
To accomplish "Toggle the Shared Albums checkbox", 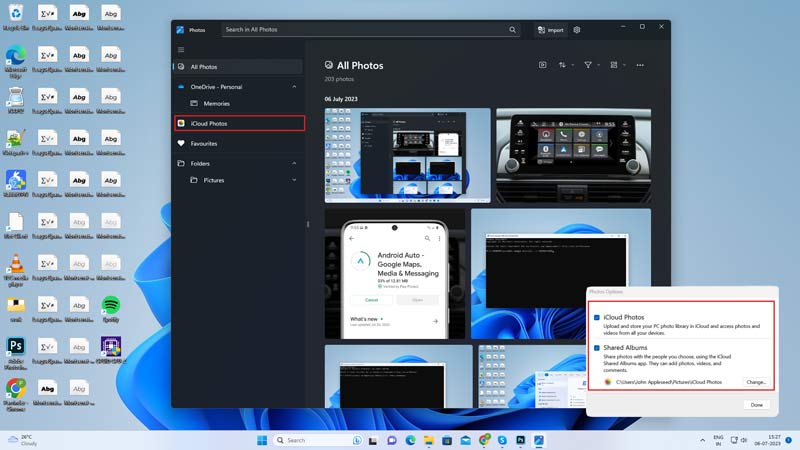I will pyautogui.click(x=596, y=348).
